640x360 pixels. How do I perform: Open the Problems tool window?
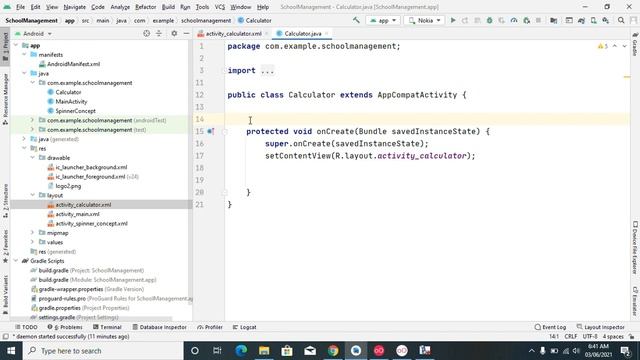[x=64, y=327]
